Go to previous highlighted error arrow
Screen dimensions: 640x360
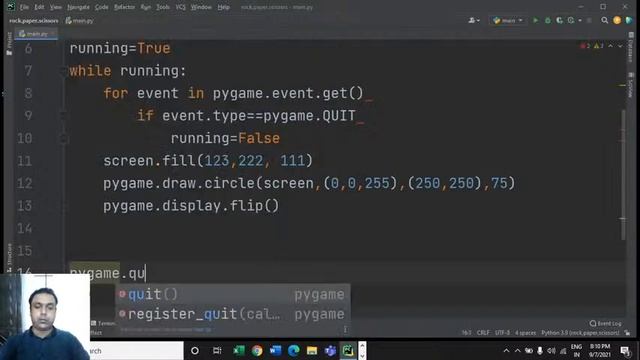[611, 46]
